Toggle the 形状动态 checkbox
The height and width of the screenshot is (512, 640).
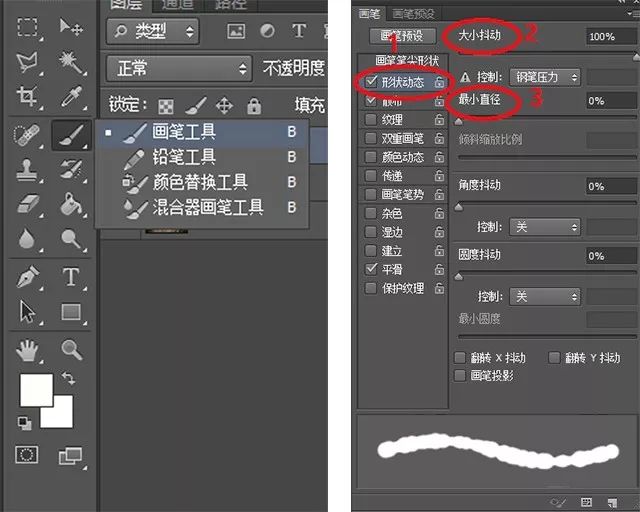[372, 81]
